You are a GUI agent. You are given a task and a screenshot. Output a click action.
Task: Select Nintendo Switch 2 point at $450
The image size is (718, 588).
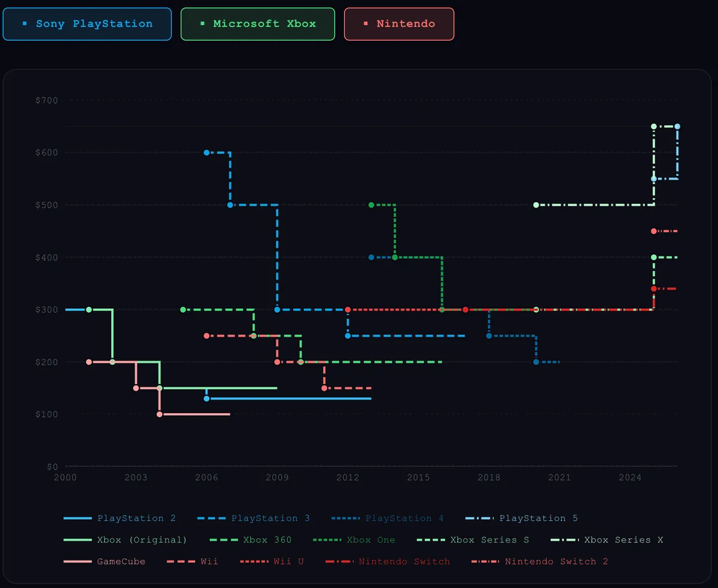[x=654, y=231]
